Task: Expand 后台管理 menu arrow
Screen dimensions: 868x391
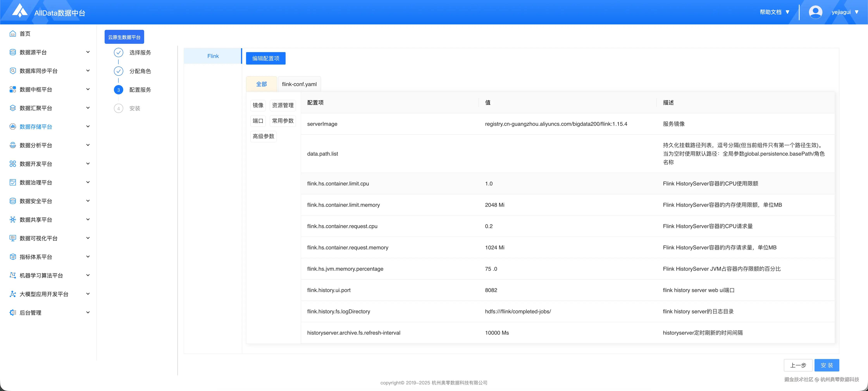Action: pyautogui.click(x=88, y=313)
